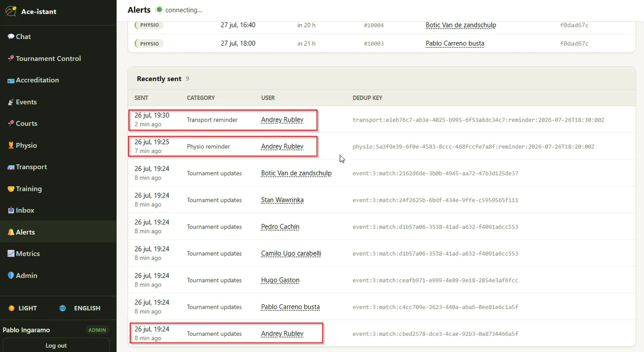This screenshot has width=644, height=352.
Task: Click PHYSIO tag on 27 jul 16:40 row
Action: [149, 25]
